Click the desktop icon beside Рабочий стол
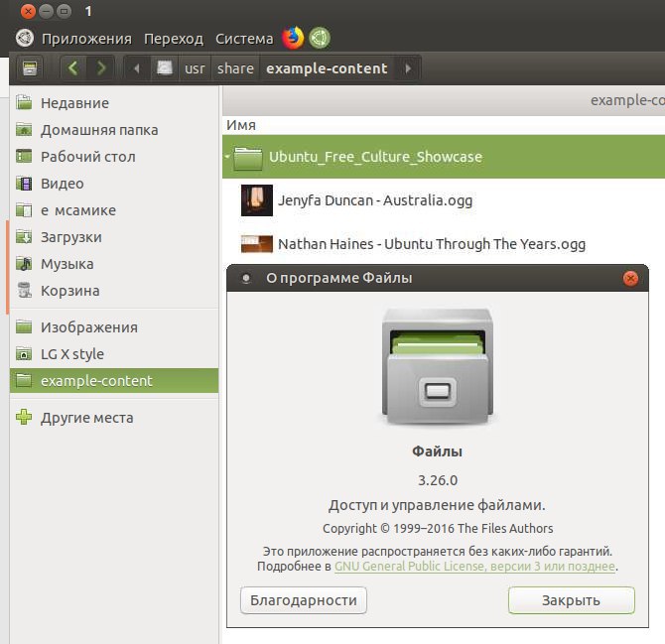 click(x=24, y=156)
